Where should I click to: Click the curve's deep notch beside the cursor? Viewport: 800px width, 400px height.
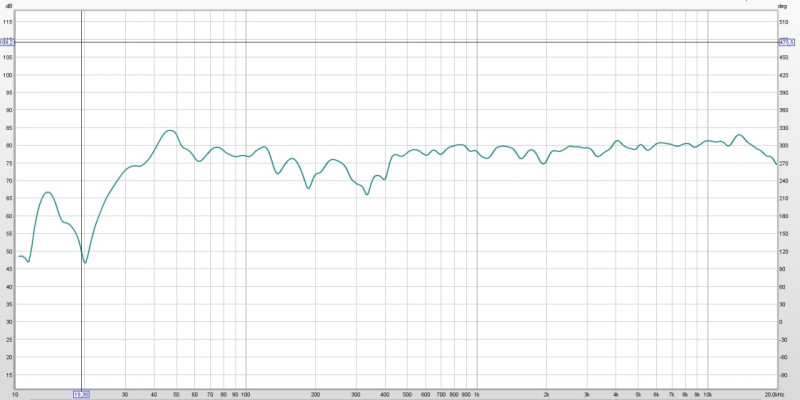(85, 262)
